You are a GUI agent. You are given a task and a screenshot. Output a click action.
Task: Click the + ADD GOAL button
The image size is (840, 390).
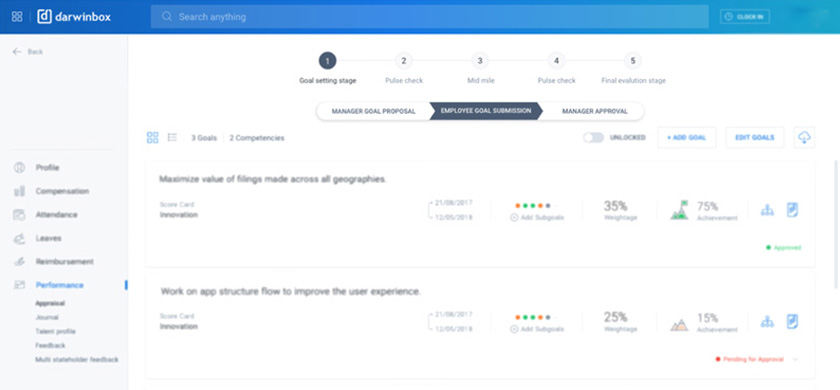click(687, 138)
